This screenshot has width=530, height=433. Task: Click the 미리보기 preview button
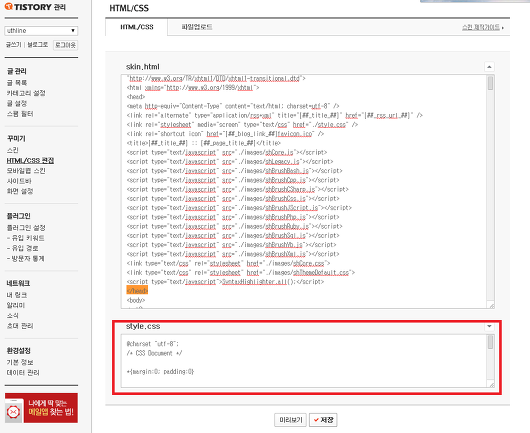pos(290,420)
